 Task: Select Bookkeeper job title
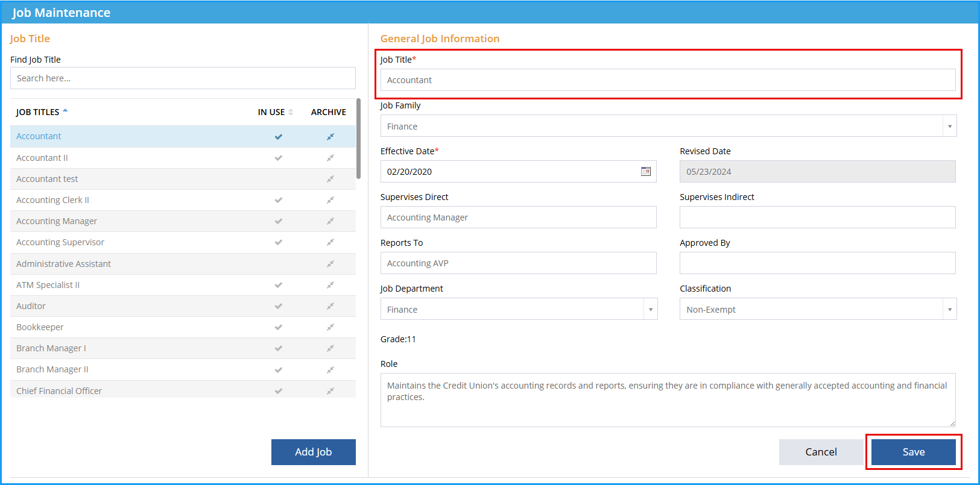pos(183,327)
